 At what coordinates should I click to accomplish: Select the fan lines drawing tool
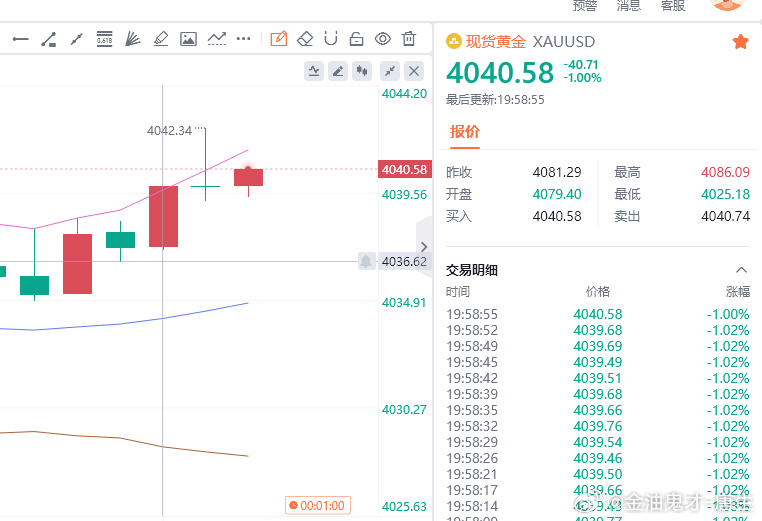click(133, 39)
